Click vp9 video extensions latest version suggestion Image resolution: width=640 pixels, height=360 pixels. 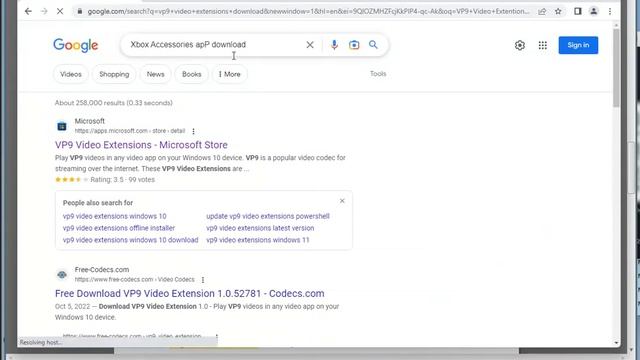pos(260,228)
